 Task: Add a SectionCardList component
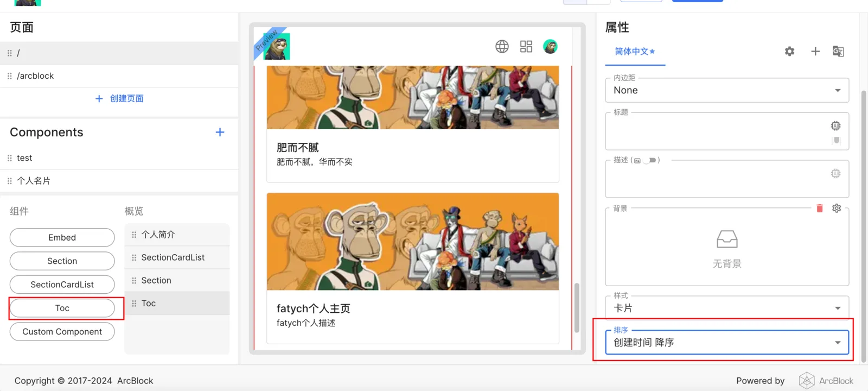[62, 285]
